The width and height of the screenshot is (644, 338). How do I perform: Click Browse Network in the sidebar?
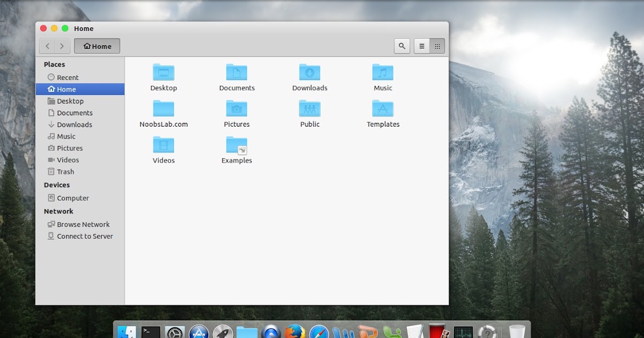tap(80, 224)
